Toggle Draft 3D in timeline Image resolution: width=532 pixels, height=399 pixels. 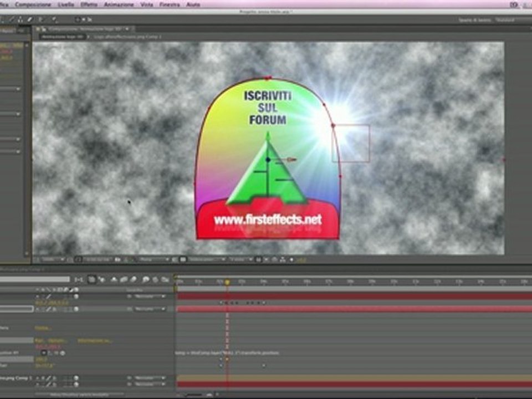click(101, 279)
